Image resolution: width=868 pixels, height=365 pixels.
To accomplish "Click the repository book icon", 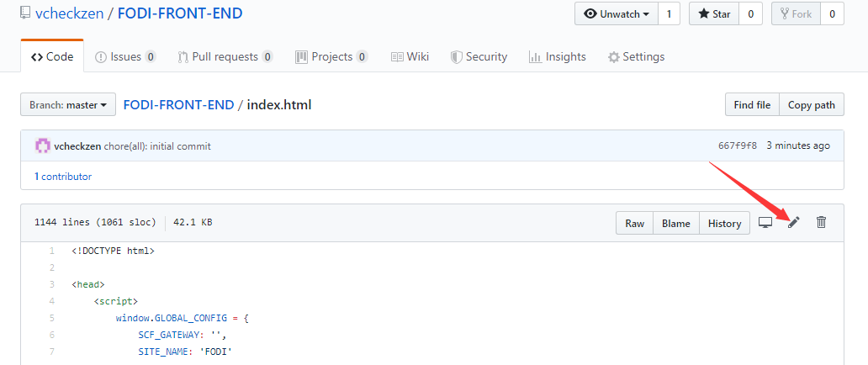I will (25, 13).
